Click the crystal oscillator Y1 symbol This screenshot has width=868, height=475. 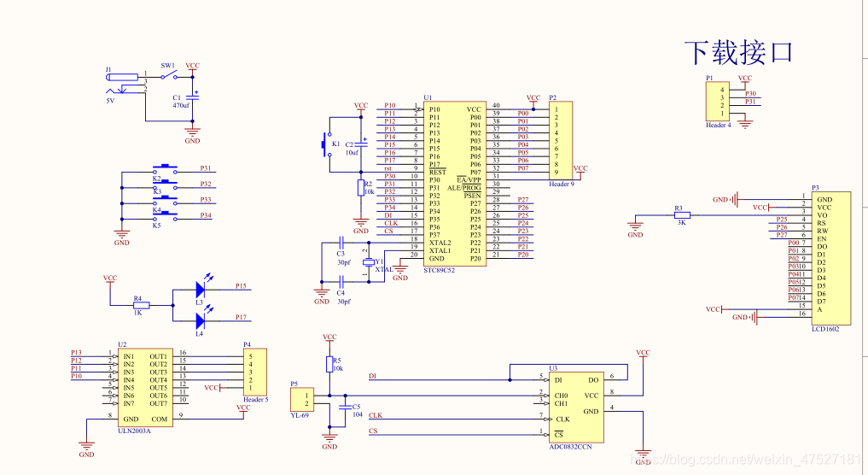(x=368, y=262)
